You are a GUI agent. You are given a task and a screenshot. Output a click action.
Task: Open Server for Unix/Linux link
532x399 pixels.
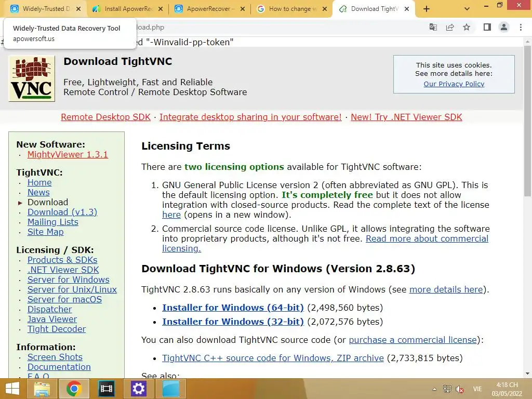coord(72,289)
